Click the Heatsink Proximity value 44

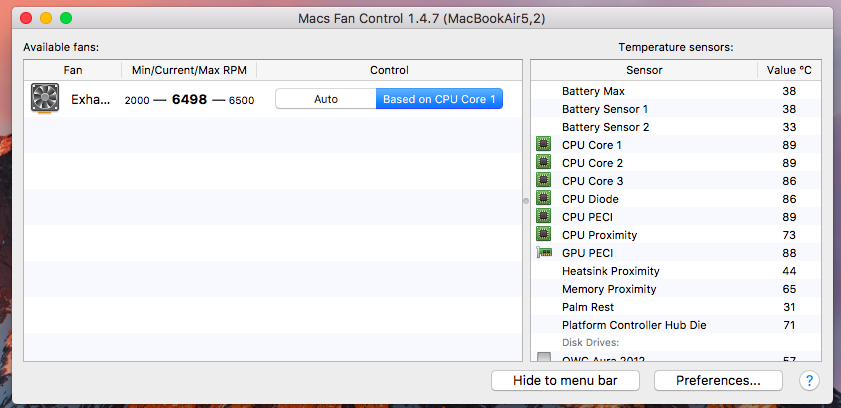(789, 271)
